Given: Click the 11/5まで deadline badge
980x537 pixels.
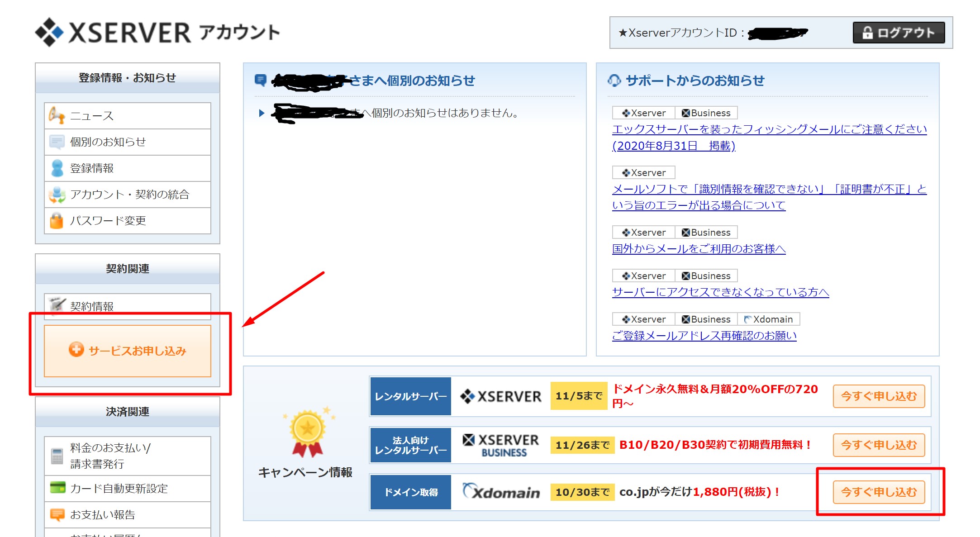Looking at the screenshot, I should pyautogui.click(x=579, y=396).
